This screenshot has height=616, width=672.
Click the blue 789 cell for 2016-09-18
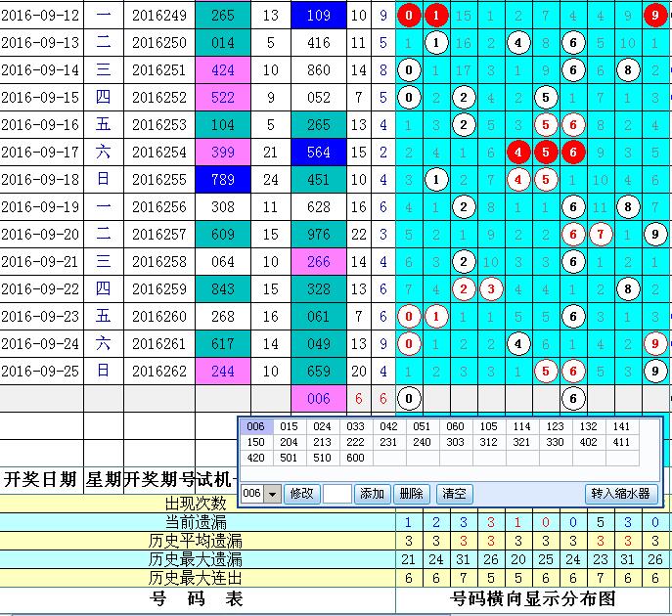point(222,180)
